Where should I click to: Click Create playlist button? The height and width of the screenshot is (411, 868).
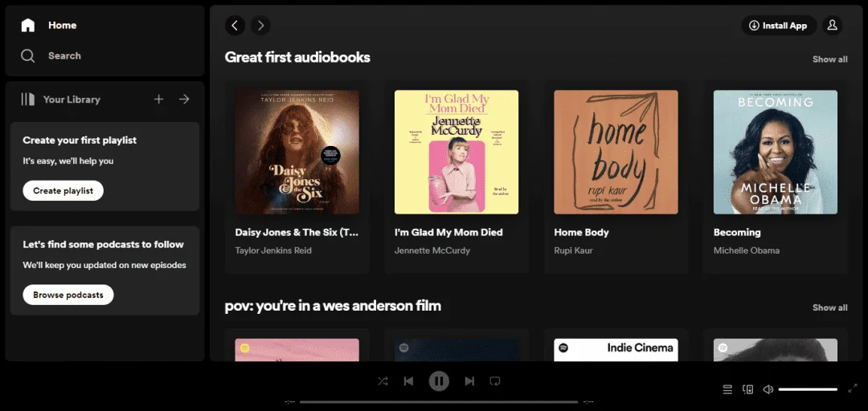point(63,191)
